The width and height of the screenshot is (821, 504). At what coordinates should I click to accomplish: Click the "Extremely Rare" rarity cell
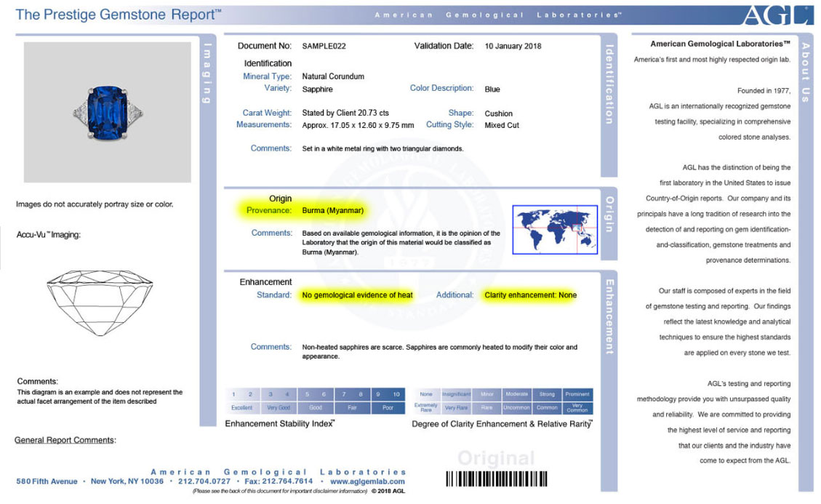click(x=426, y=407)
